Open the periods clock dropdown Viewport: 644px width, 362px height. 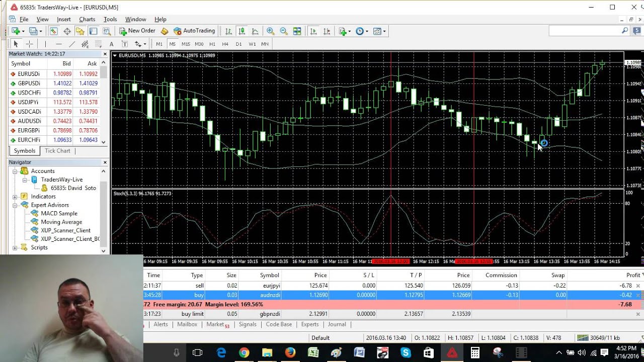pos(362,31)
